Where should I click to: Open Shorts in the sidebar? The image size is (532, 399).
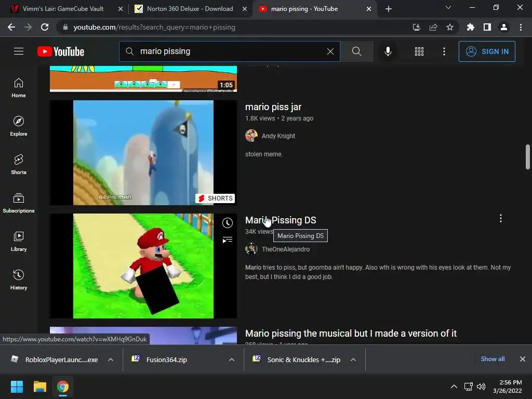click(x=19, y=165)
